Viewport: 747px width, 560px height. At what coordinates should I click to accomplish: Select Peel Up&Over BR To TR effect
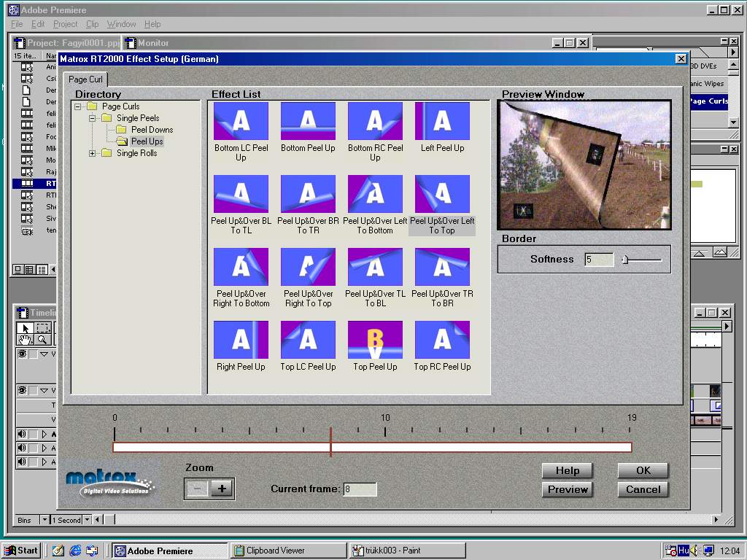click(x=308, y=194)
